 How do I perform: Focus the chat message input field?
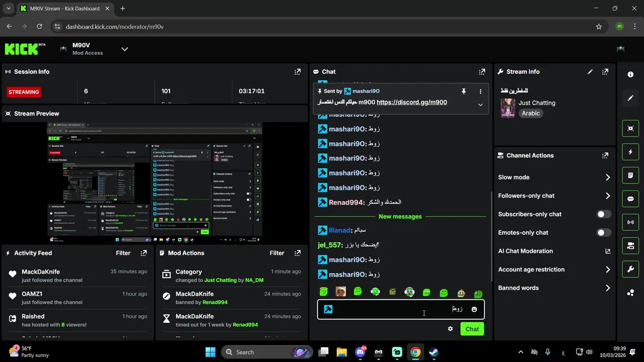coord(401,309)
